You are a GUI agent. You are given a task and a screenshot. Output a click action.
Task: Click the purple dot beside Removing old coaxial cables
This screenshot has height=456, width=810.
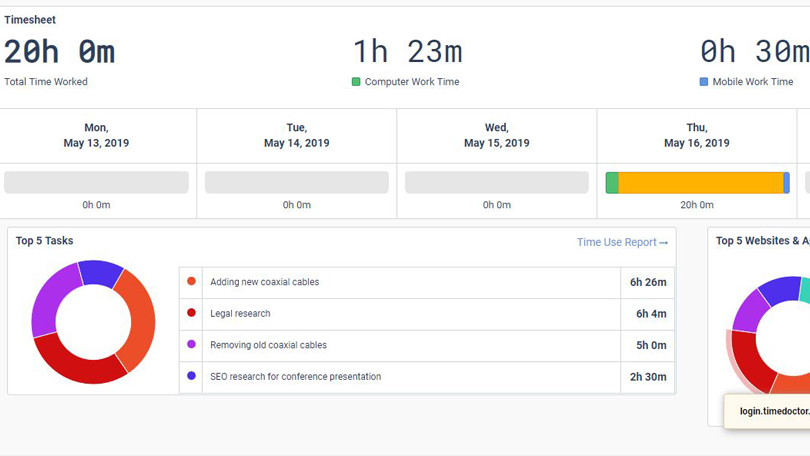pos(191,345)
